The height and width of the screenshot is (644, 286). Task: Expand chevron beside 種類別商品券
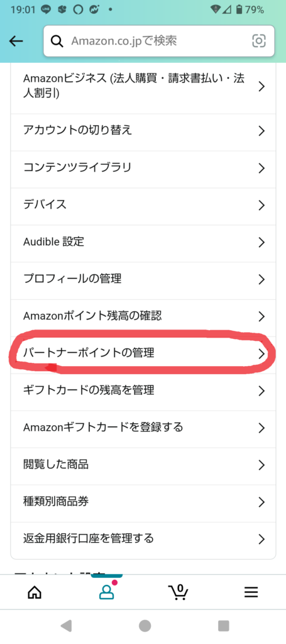tap(261, 502)
